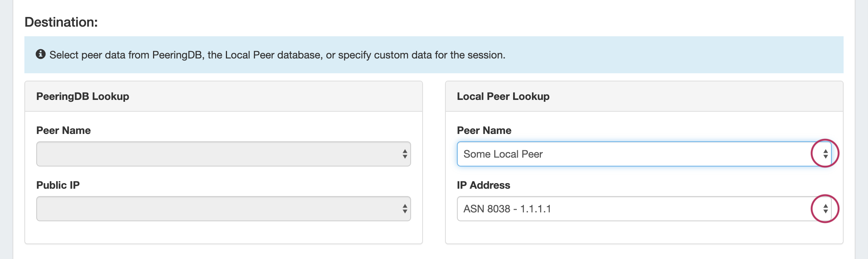This screenshot has height=259, width=868.
Task: Click the info icon in the blue banner
Action: click(x=40, y=54)
